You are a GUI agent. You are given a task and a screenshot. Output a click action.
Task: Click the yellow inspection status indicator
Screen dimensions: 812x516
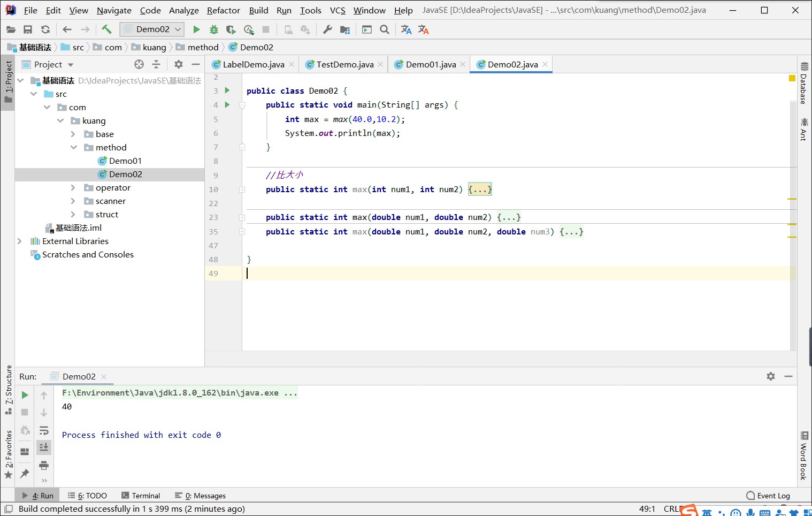pyautogui.click(x=792, y=78)
